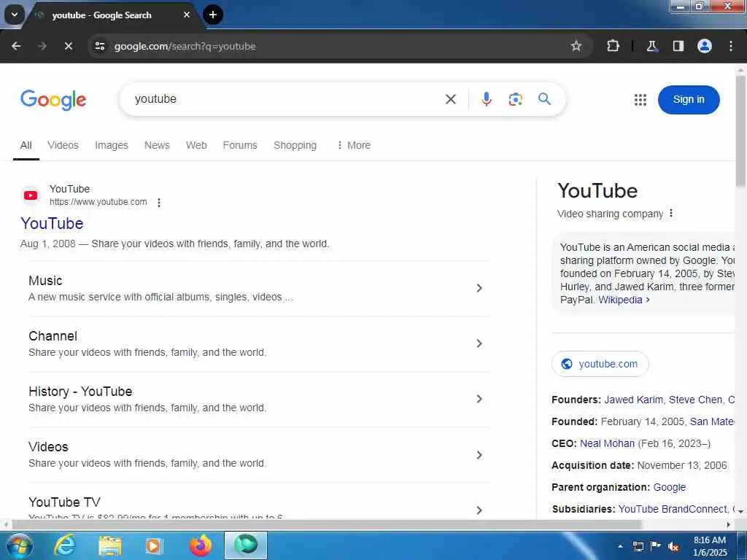The image size is (747, 560).
Task: Switch to the Forums tab
Action: (239, 145)
